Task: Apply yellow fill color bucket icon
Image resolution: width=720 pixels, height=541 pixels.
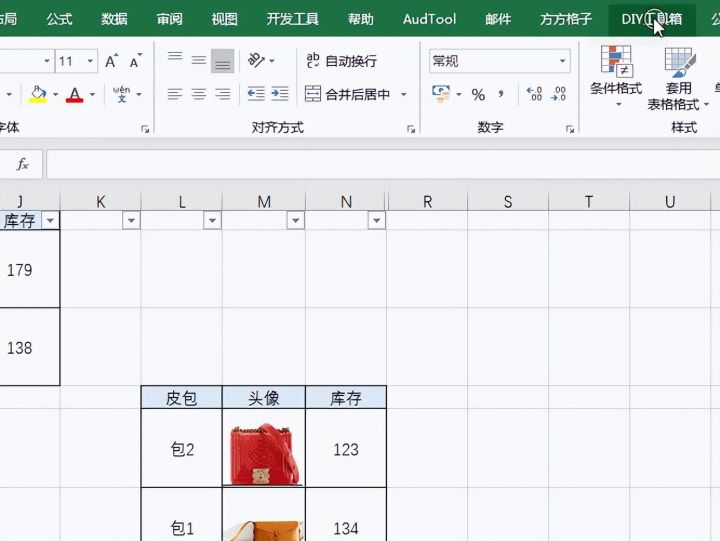Action: point(38,95)
